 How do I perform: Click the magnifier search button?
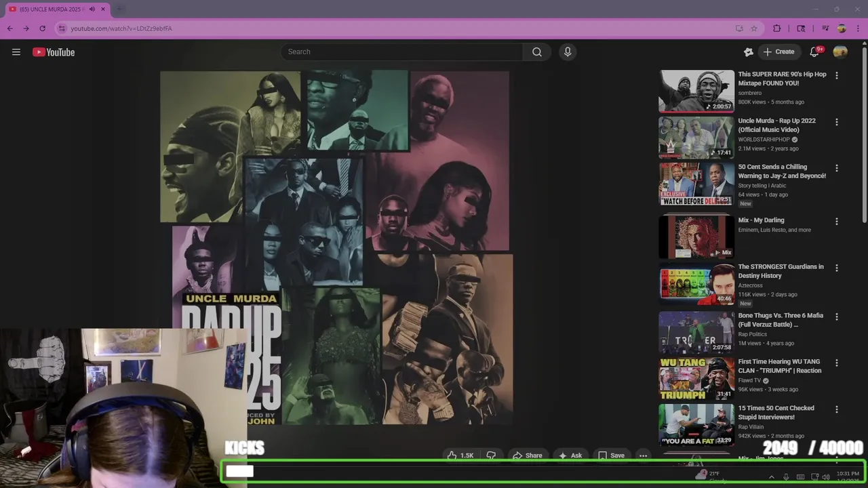click(537, 52)
